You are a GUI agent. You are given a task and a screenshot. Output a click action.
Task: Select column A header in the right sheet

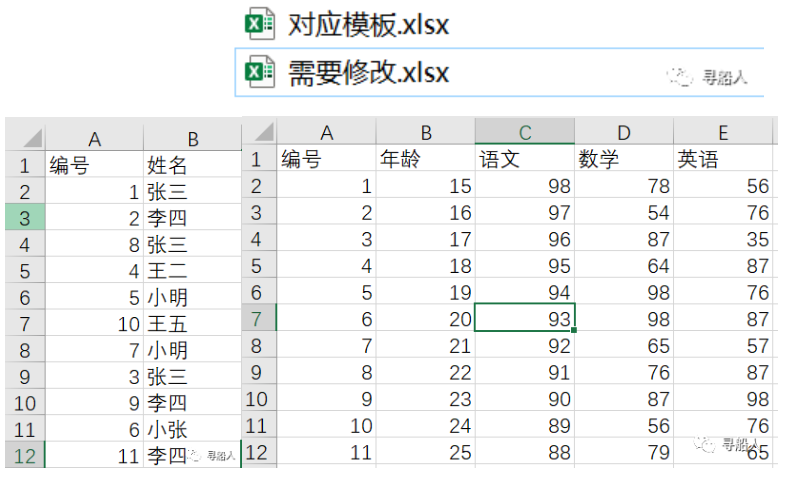tap(326, 132)
